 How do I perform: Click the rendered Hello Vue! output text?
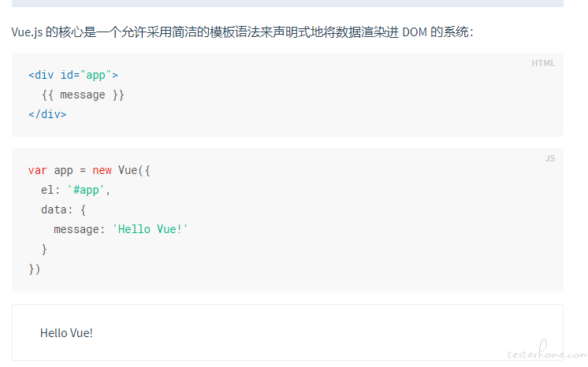coord(66,333)
